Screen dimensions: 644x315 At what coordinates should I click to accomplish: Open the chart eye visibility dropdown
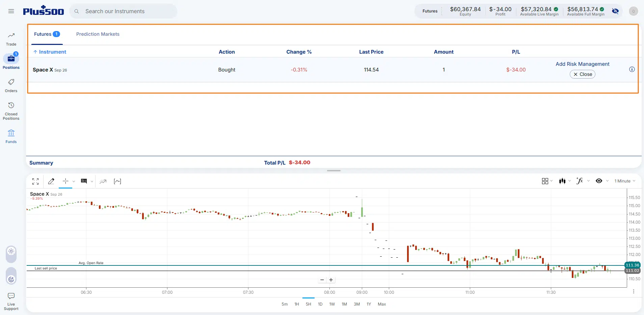pos(602,181)
